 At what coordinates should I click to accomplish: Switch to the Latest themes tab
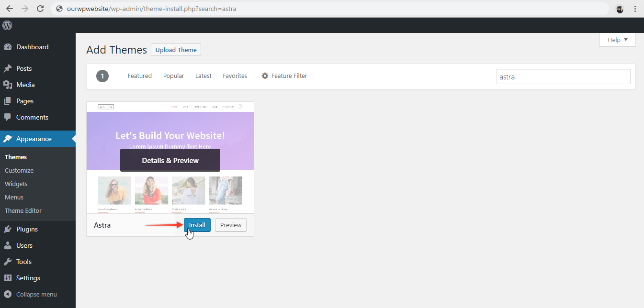pos(203,76)
